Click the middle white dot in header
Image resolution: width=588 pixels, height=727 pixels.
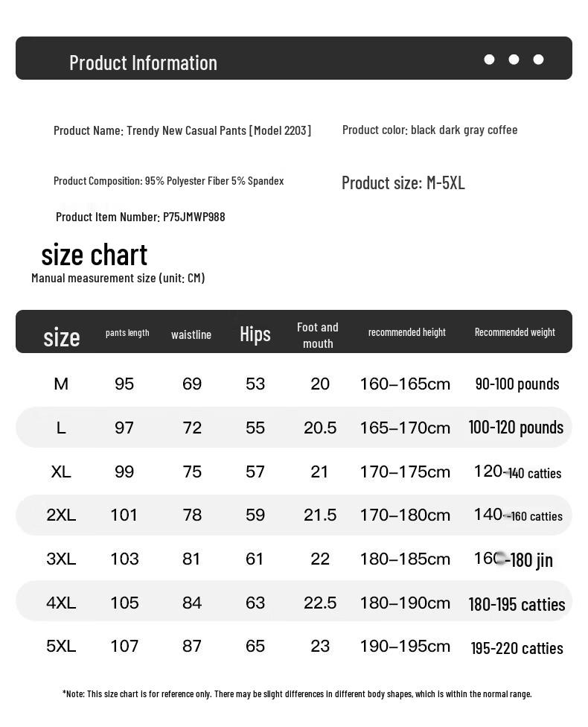[x=514, y=60]
